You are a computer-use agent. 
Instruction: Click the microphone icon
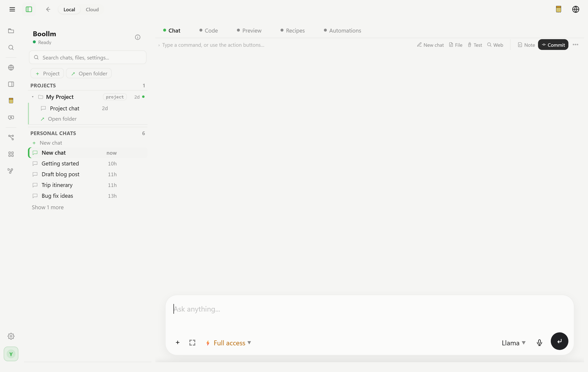click(x=539, y=343)
